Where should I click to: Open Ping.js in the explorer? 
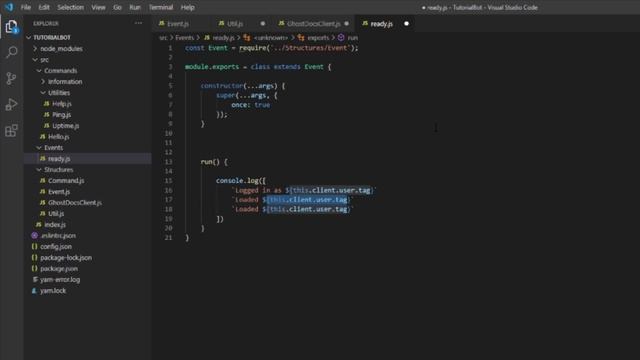point(61,115)
